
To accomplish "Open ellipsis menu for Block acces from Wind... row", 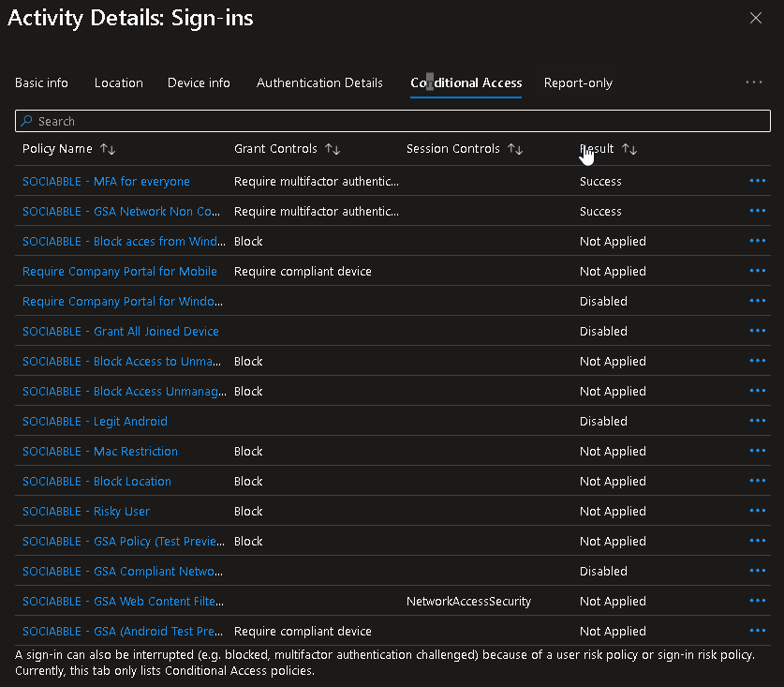I will (758, 241).
